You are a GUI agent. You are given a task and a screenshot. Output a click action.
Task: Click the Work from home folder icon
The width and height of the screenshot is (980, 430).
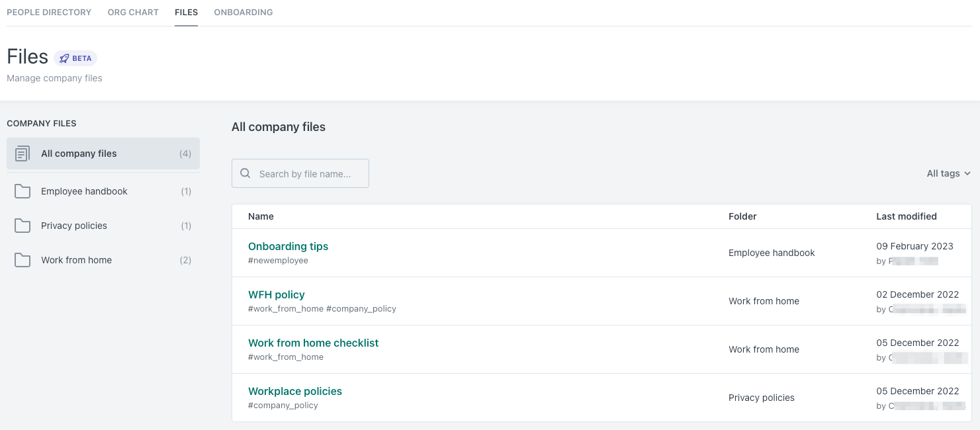tap(22, 259)
